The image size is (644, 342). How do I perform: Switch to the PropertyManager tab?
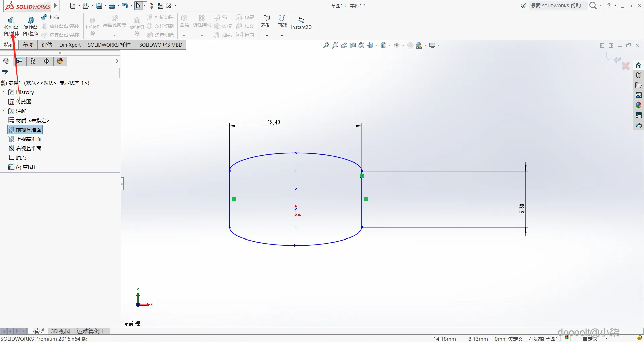coord(20,61)
